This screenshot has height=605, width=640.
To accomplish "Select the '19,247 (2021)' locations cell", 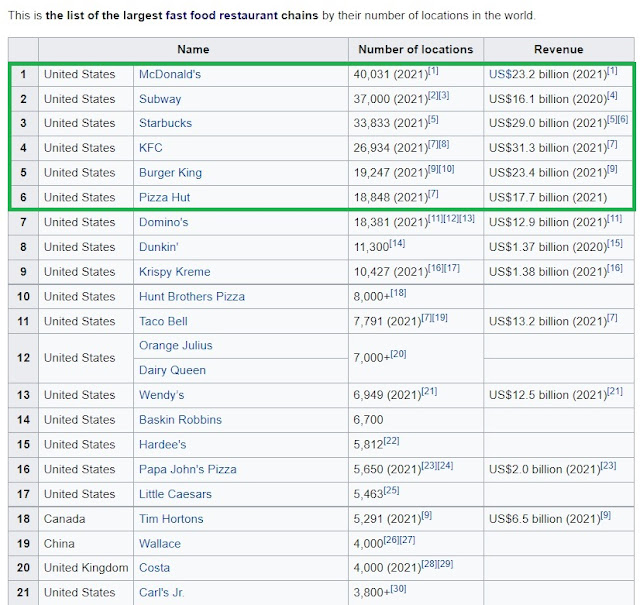I will coord(416,173).
